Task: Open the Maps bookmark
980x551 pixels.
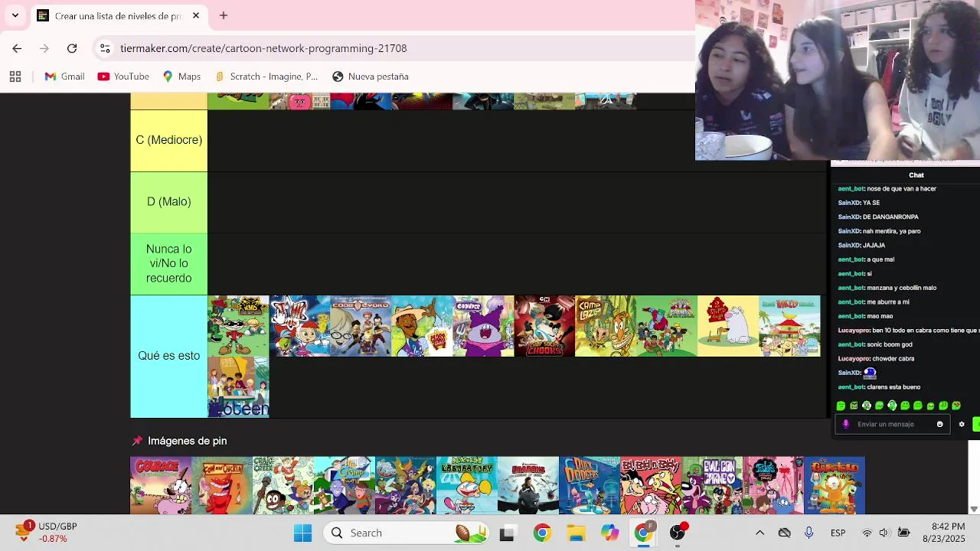Action: click(181, 77)
